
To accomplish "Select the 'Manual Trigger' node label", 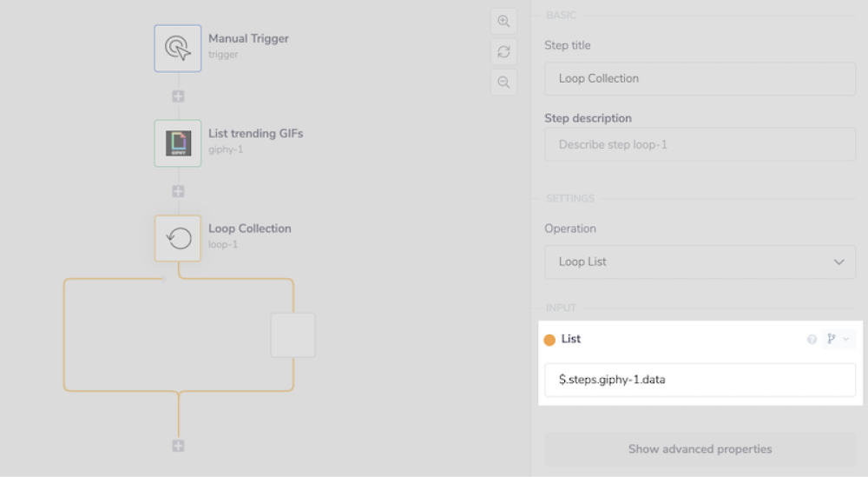I will 248,38.
